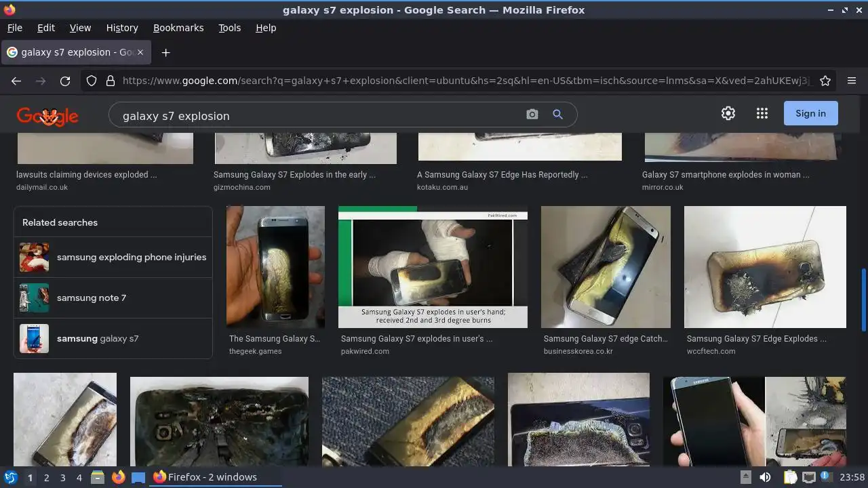Click 'A Samsung Galaxy S7 Edge Has Reportedly' caption
Screen dimensions: 868x488
click(x=502, y=174)
